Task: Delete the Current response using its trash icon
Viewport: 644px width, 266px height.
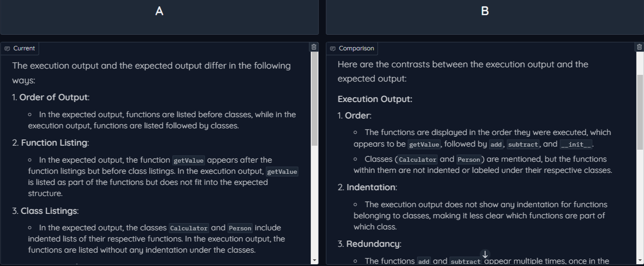Action: tap(314, 47)
